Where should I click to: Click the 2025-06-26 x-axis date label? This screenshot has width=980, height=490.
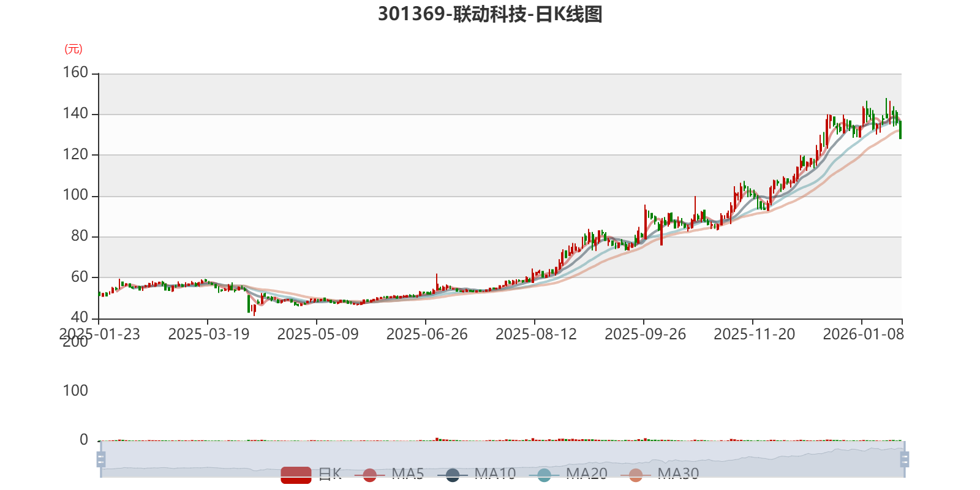[x=426, y=334]
